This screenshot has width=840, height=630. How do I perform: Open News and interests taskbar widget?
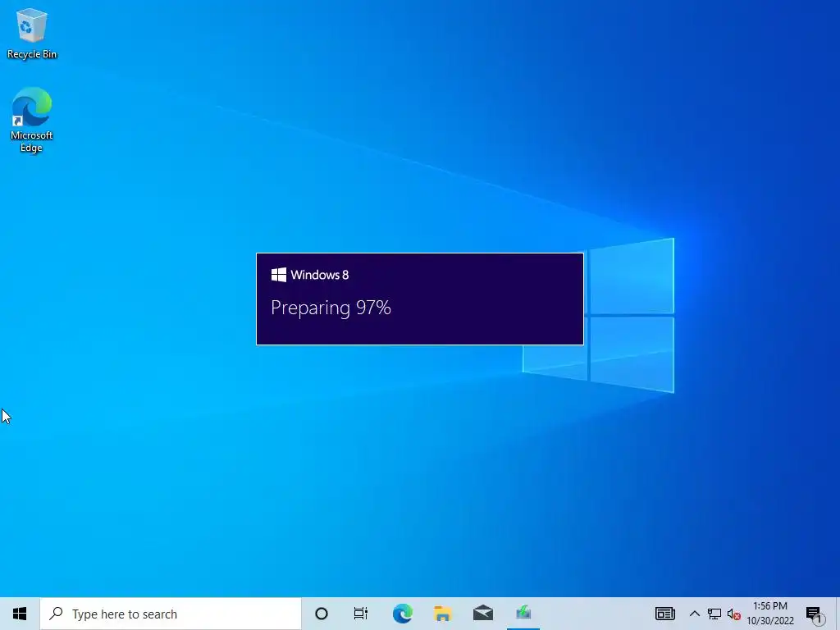[x=664, y=614]
